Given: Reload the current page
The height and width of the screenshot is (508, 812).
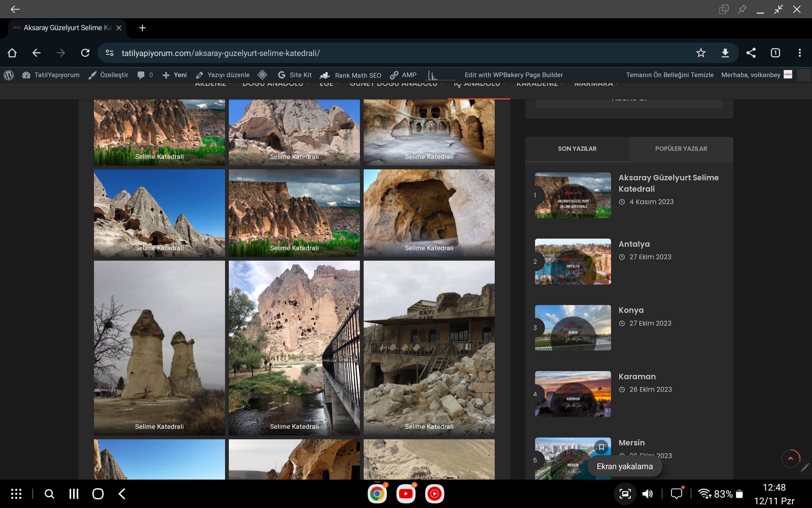Looking at the screenshot, I should click(85, 53).
